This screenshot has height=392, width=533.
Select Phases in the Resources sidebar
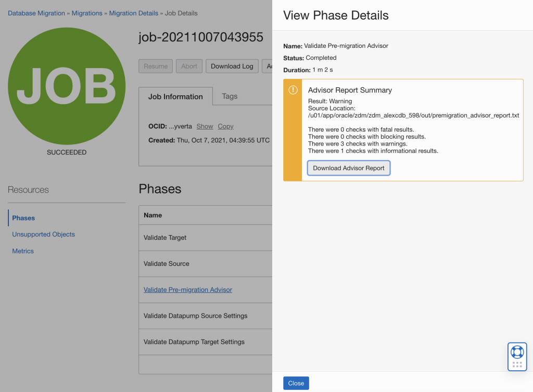(x=23, y=218)
